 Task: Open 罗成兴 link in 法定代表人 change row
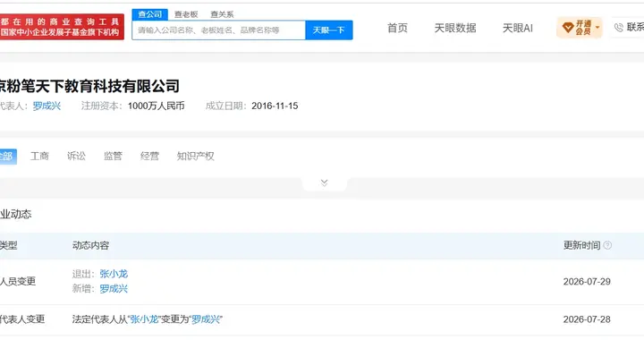tap(206, 319)
